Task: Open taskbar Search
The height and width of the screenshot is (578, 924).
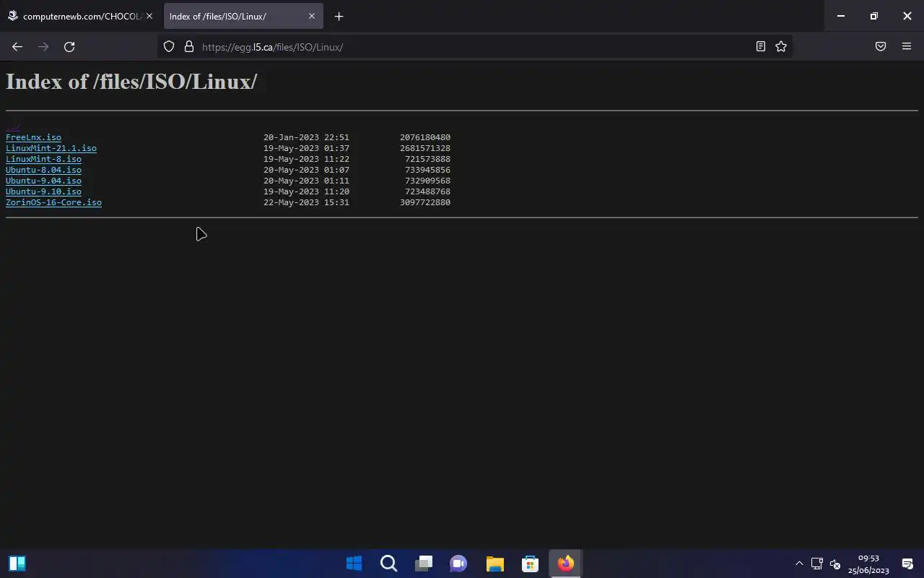Action: 388,564
